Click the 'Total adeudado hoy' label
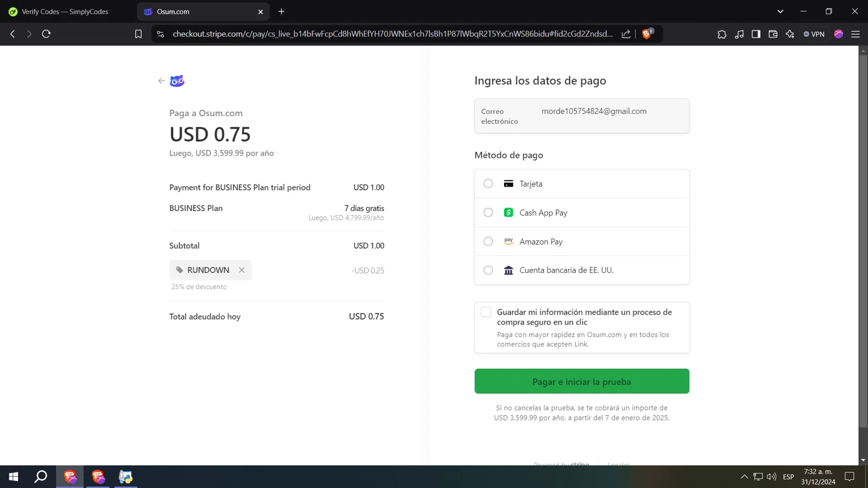868x488 pixels. (x=205, y=316)
